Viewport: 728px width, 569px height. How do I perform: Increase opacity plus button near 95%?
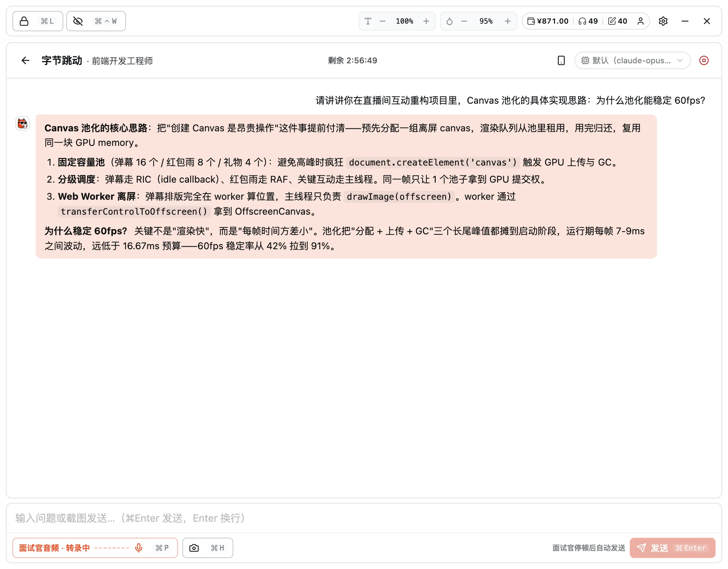(508, 21)
